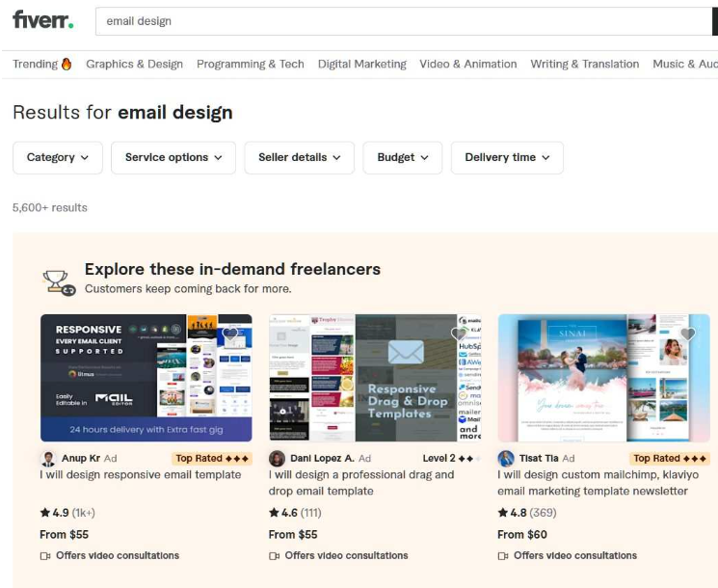Open Graphics & Design category

(135, 65)
